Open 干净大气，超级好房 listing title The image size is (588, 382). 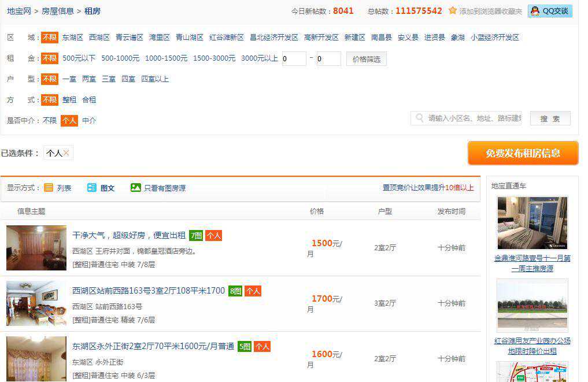(129, 236)
